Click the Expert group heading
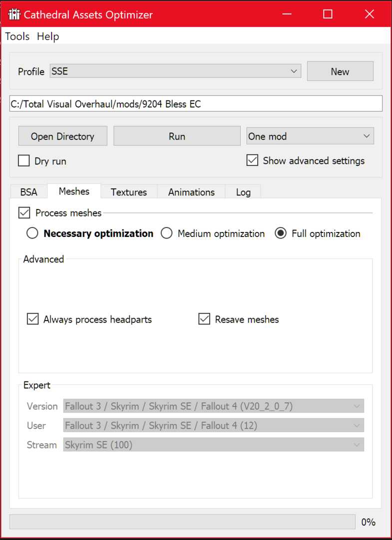The image size is (392, 540). [x=37, y=385]
